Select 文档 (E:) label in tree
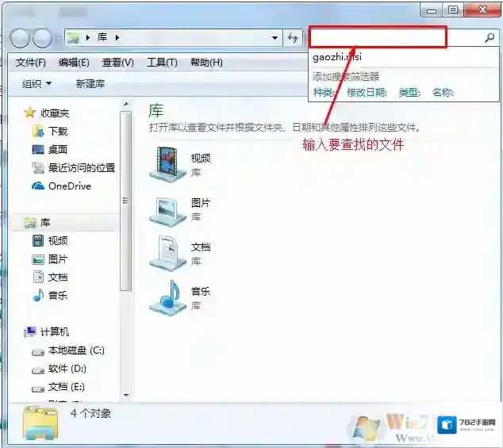 pyautogui.click(x=67, y=387)
